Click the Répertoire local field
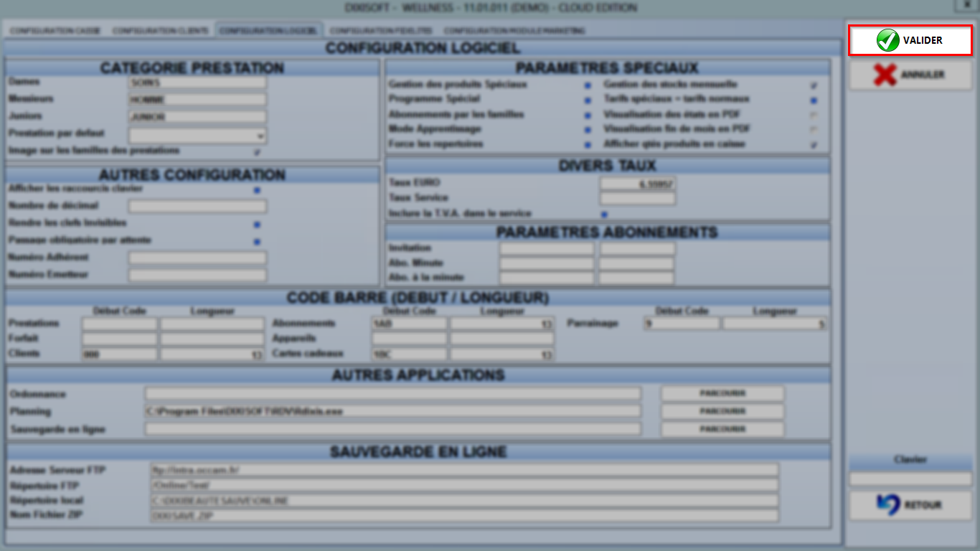This screenshot has width=980, height=551. click(464, 501)
